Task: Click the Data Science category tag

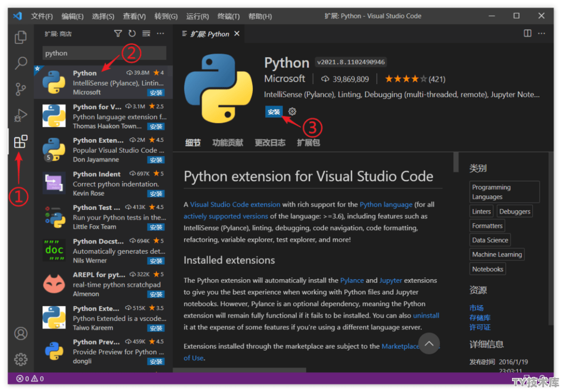Action: [x=490, y=240]
